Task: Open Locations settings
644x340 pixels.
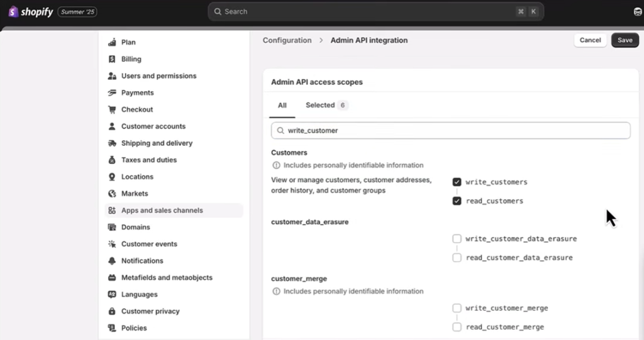Action: tap(138, 177)
